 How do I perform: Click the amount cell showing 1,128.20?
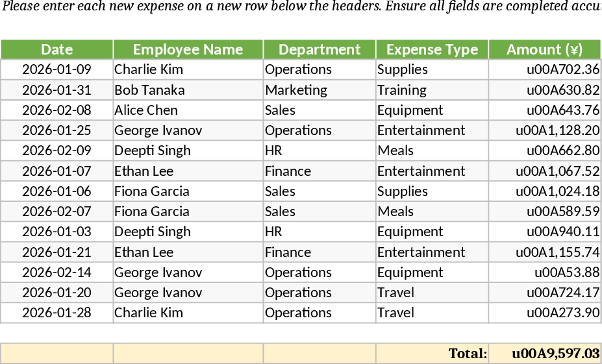(544, 130)
